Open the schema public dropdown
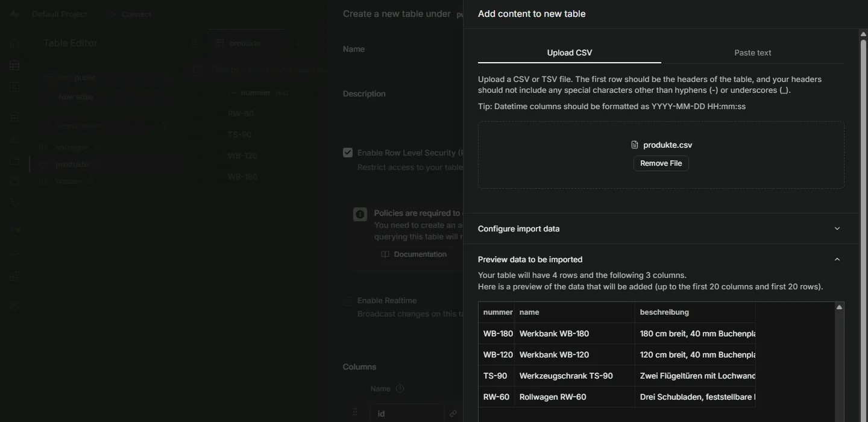868x422 pixels. pyautogui.click(x=107, y=77)
